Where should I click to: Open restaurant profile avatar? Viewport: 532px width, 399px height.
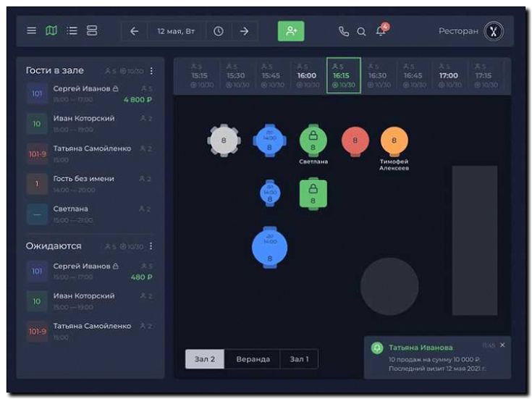pos(494,31)
